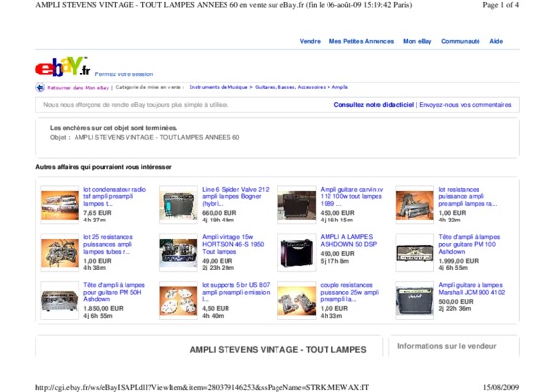The height and width of the screenshot is (392, 555).
Task: Click Ashdown 50 DSP amp thumbnail
Action: click(296, 253)
